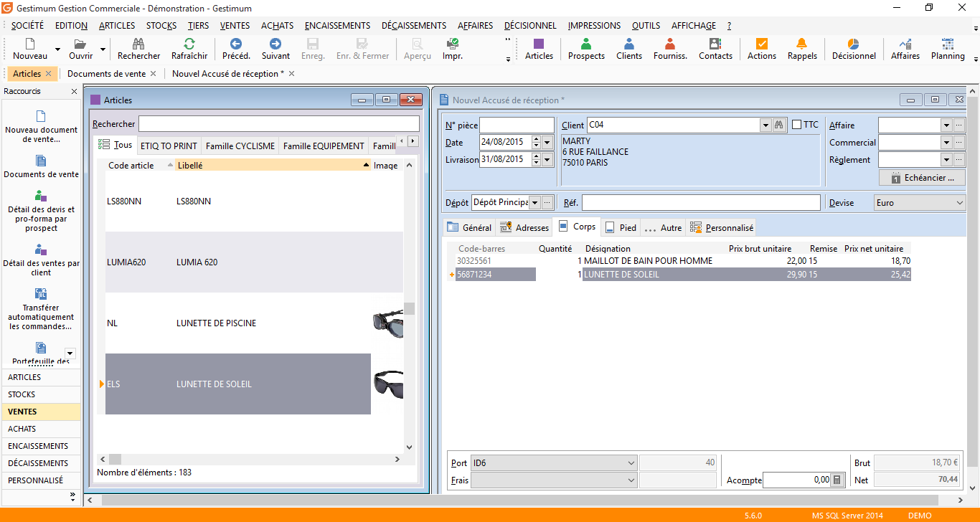980x522 pixels.
Task: Open the VENTES menu
Action: 235,25
